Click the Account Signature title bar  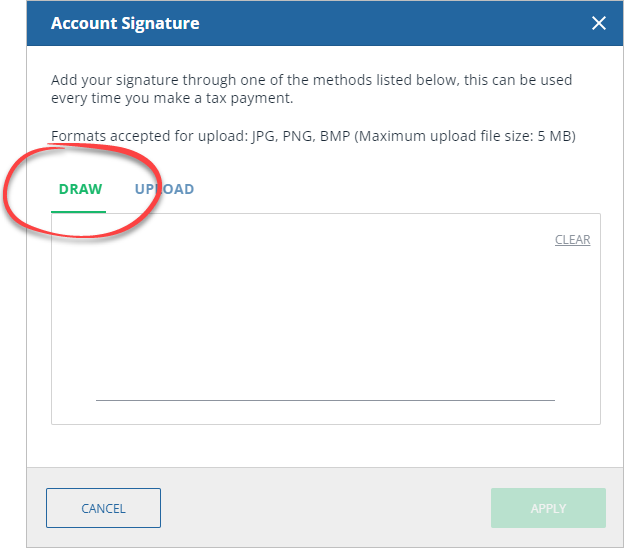(300, 23)
